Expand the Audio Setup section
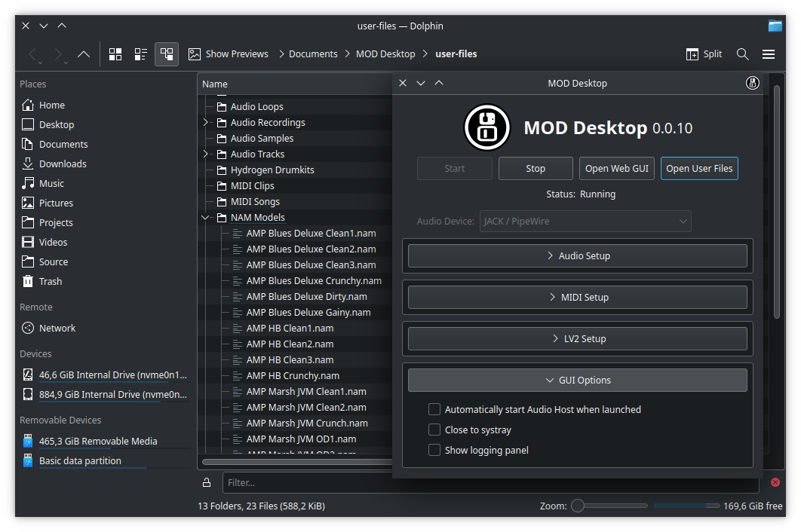This screenshot has width=801, height=532. (577, 255)
